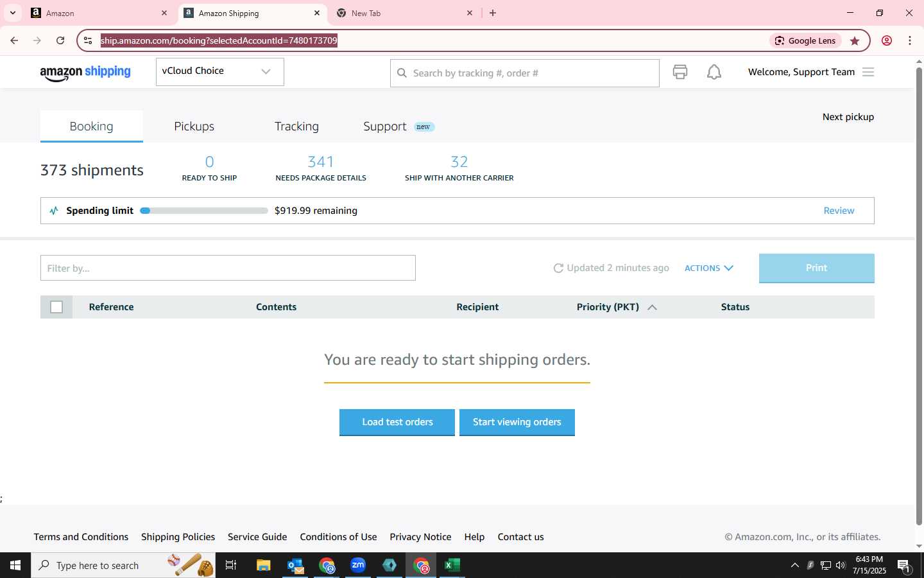This screenshot has height=578, width=924.
Task: Open Windows Start menu
Action: click(15, 565)
